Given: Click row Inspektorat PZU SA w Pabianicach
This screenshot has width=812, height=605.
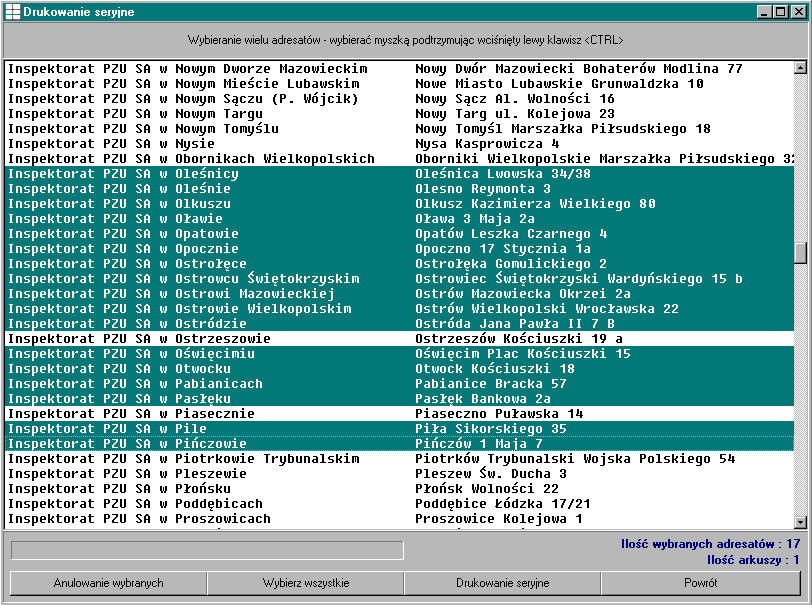Looking at the screenshot, I should pyautogui.click(x=399, y=384).
